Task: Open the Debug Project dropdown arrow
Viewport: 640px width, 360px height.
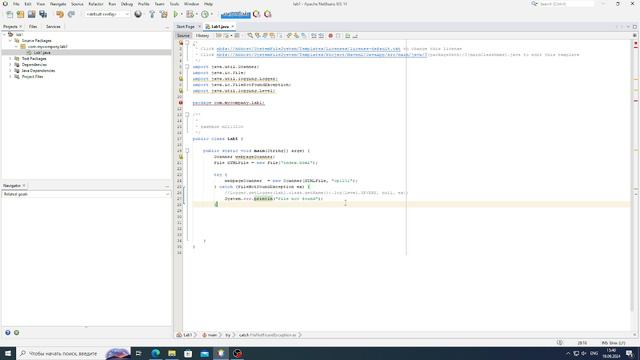Action: click(x=196, y=14)
